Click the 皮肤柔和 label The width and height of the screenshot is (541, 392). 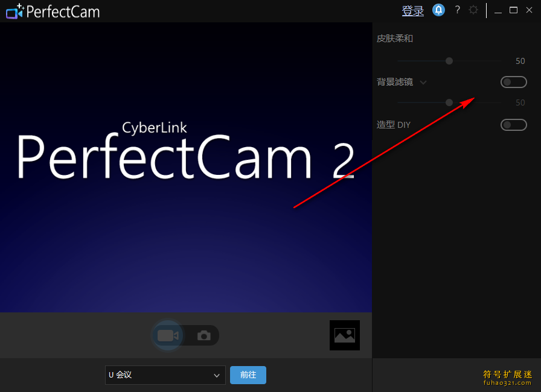pyautogui.click(x=395, y=39)
